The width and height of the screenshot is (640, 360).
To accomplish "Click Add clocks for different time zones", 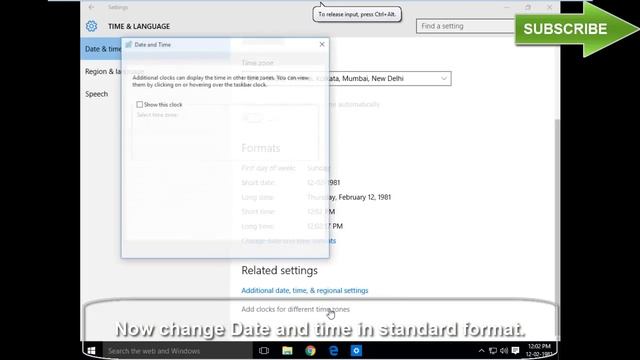I will [x=295, y=309].
